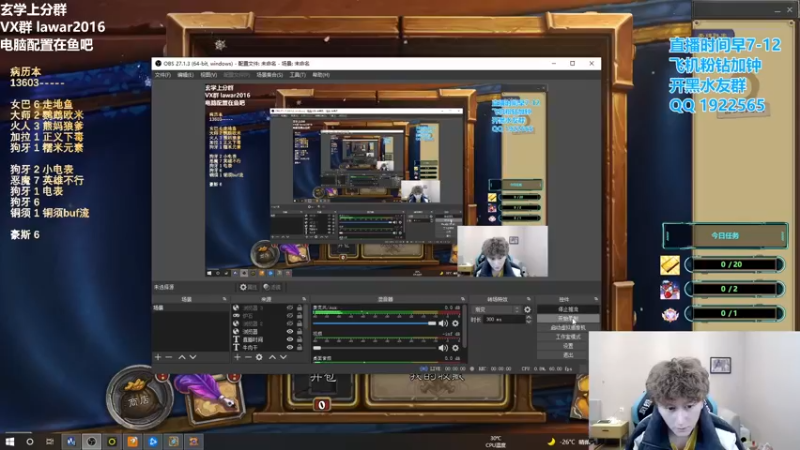Toggle visibility of 直播时间 source
Image resolution: width=800 pixels, height=450 pixels.
point(290,339)
